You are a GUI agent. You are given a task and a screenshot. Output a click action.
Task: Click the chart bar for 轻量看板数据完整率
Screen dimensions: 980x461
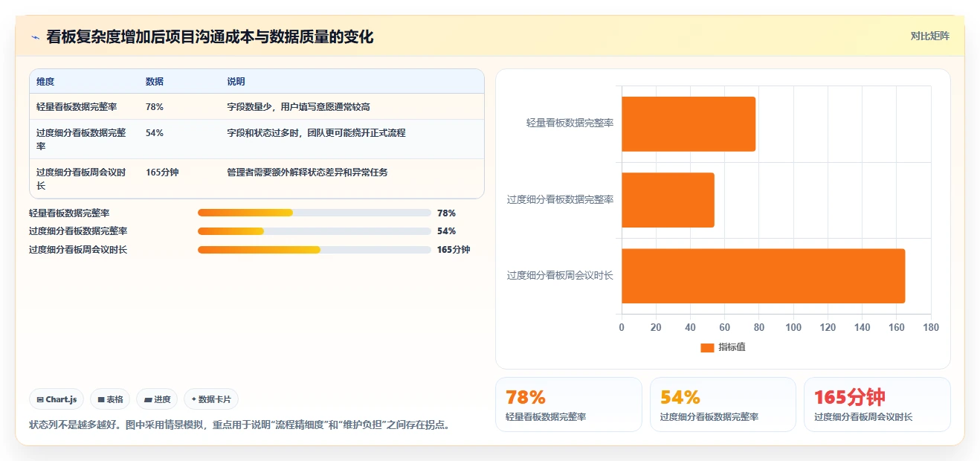[689, 124]
